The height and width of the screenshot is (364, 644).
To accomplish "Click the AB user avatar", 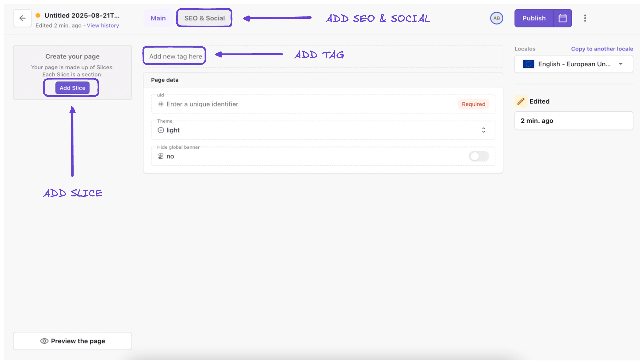I will 497,18.
